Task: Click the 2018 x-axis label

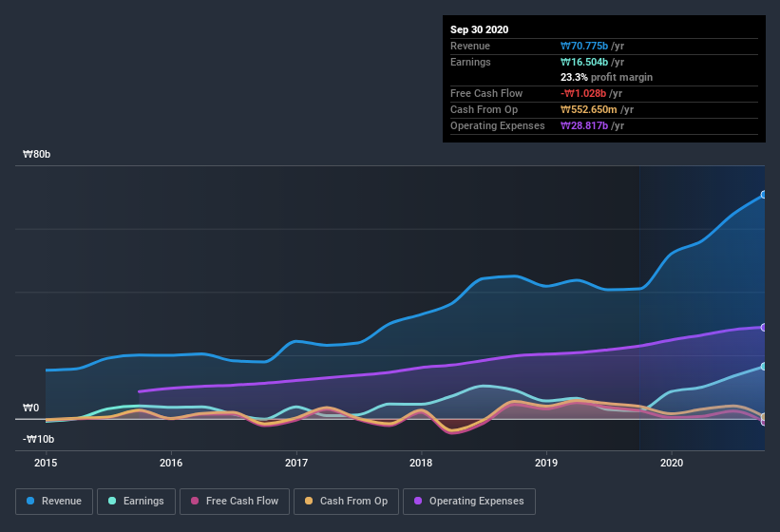Action: pos(421,463)
